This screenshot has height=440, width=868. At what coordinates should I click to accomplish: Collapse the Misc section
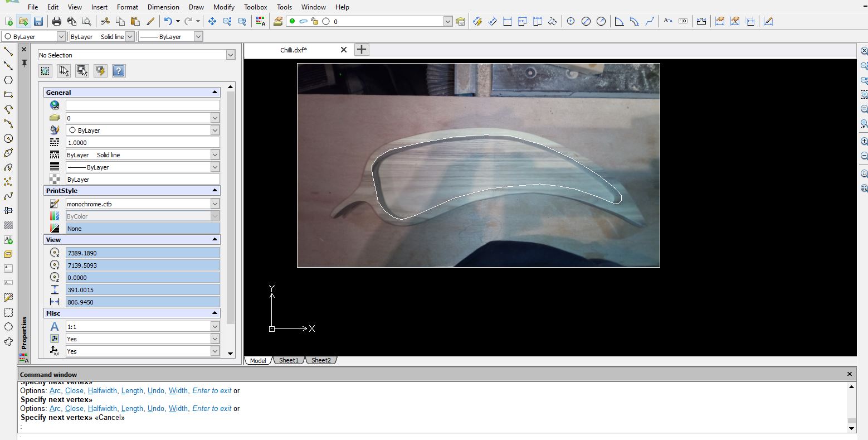[x=214, y=313]
